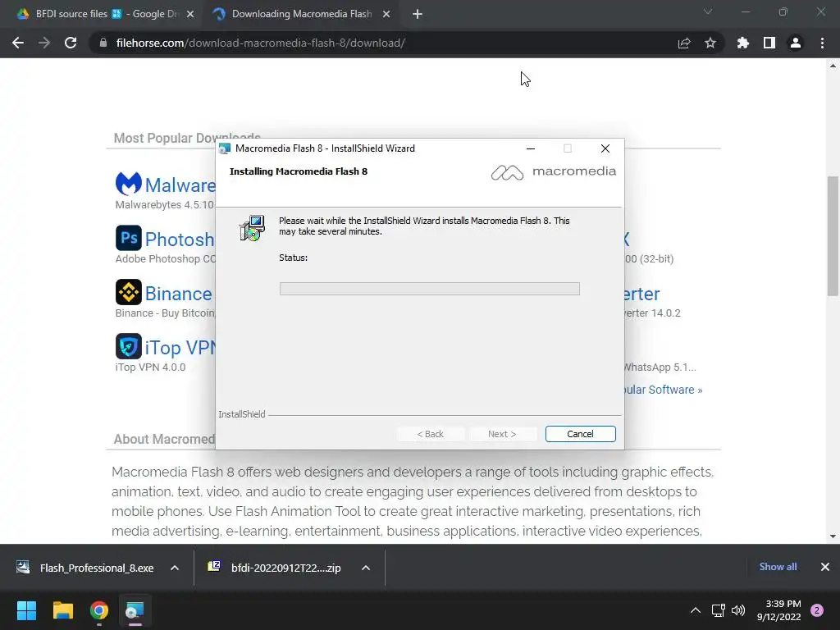Share this page icon in address bar
This screenshot has height=630, width=840.
(x=684, y=43)
